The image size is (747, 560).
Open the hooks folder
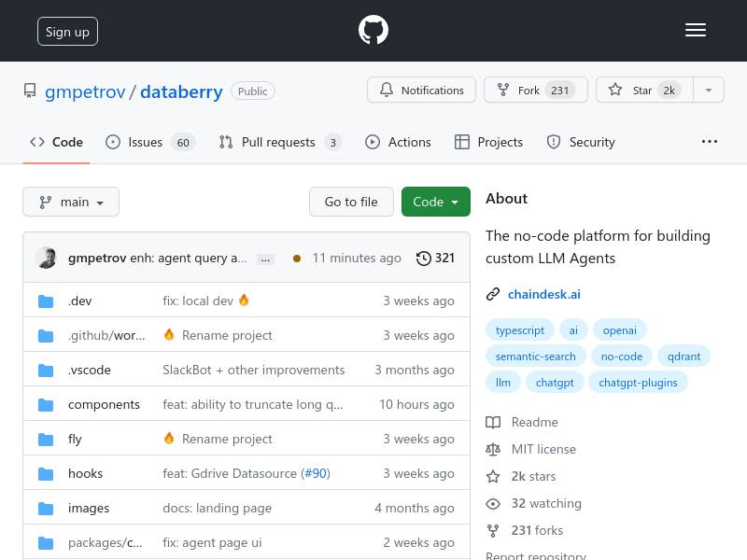(85, 474)
